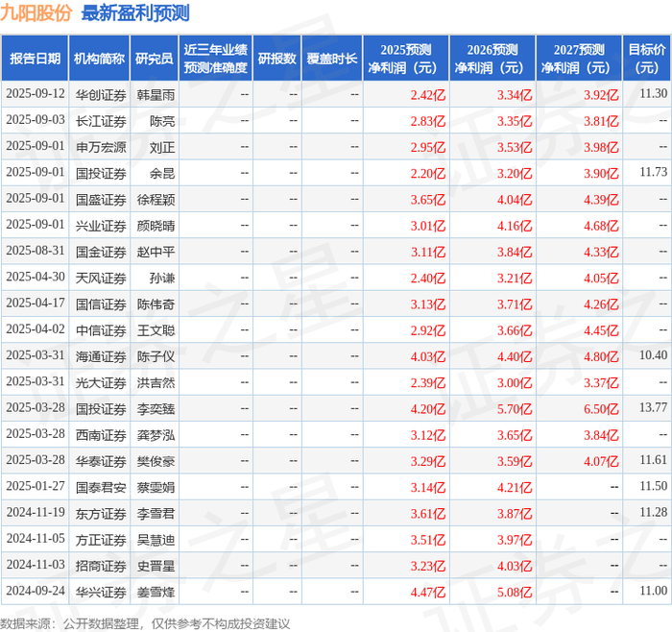The height and width of the screenshot is (632, 672).
Task: Select the 2027预测净利润 column header
Action: click(x=579, y=59)
